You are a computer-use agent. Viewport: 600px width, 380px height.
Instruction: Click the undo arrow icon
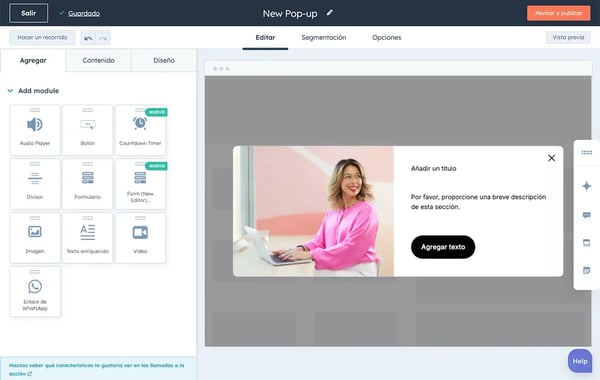click(x=88, y=38)
